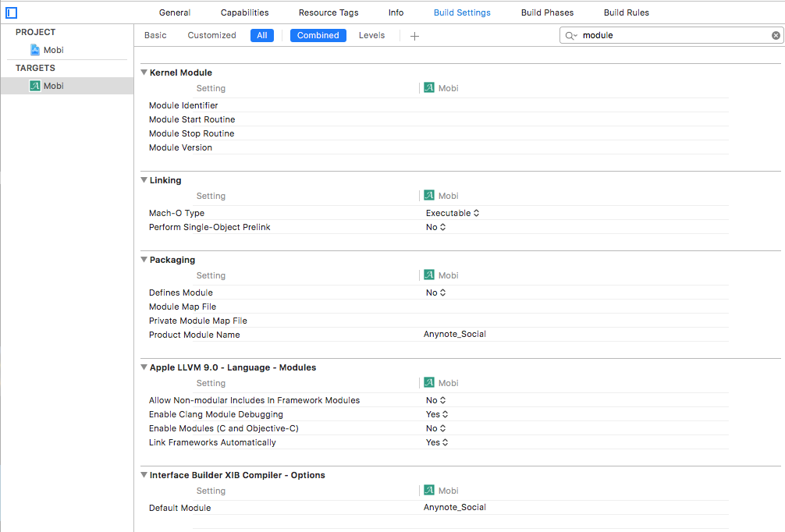785x532 pixels.
Task: Click the Mobi project file icon
Action: tap(34, 50)
